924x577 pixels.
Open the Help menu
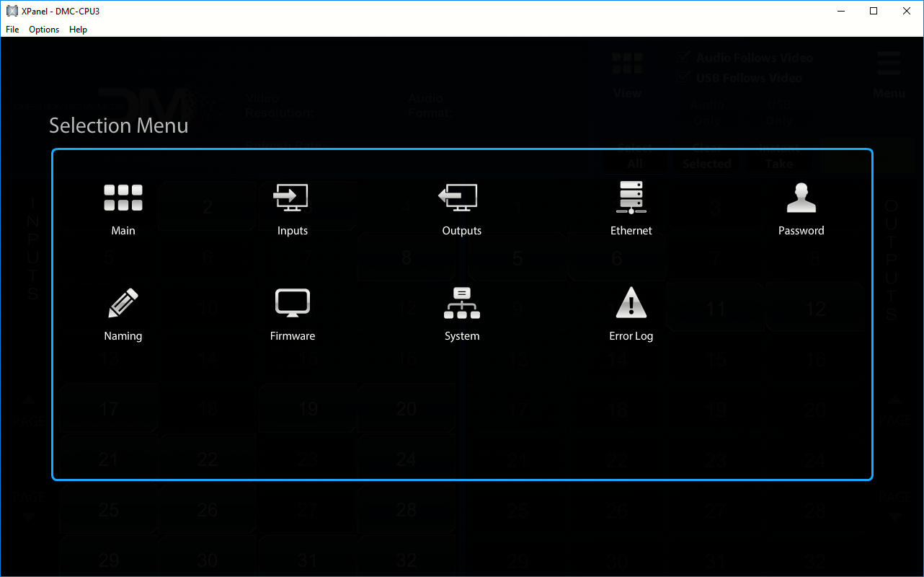tap(78, 30)
